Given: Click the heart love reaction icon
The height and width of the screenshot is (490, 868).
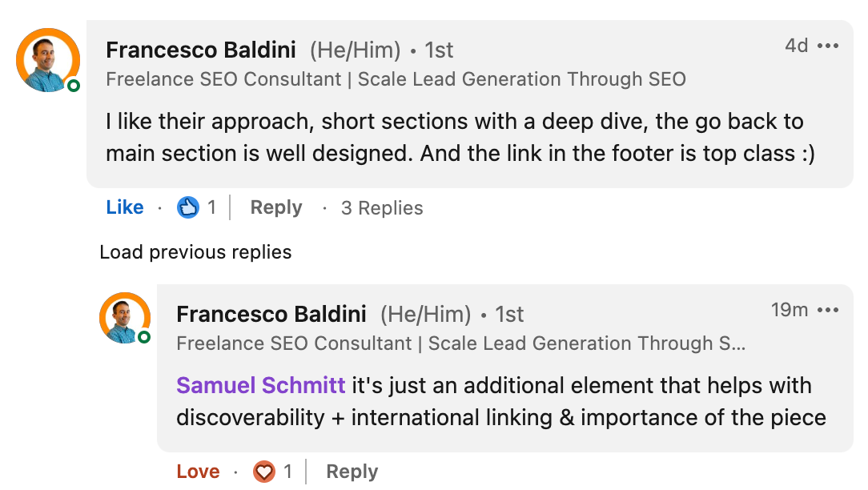Looking at the screenshot, I should pos(264,472).
